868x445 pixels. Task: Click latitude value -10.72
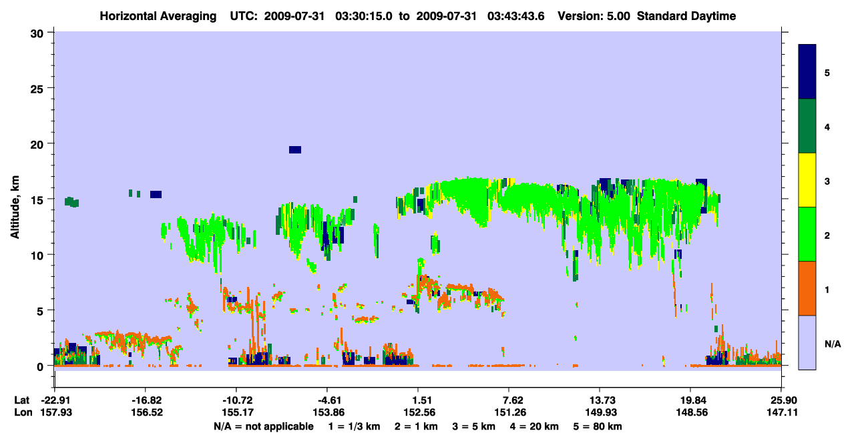[x=236, y=400]
